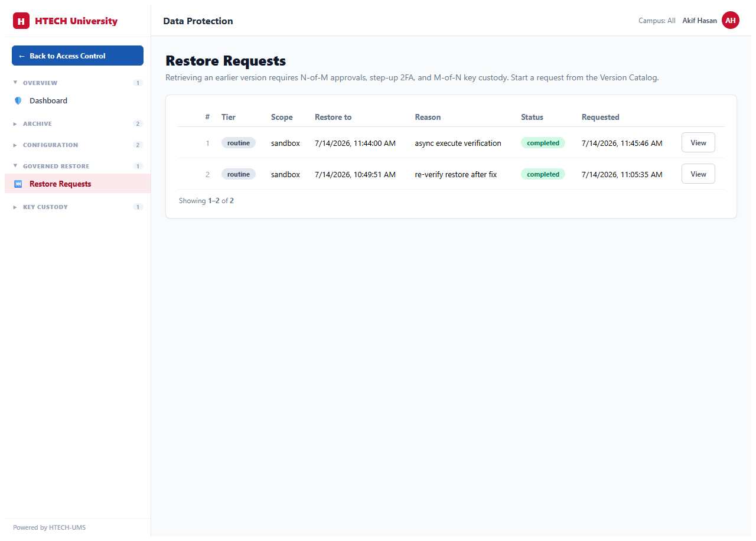The width and height of the screenshot is (756, 541).
Task: Click the Key Custody count badge
Action: 138,207
